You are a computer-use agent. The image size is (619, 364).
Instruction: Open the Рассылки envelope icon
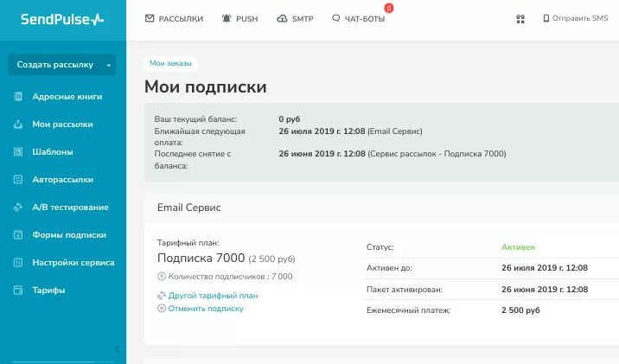pos(150,18)
